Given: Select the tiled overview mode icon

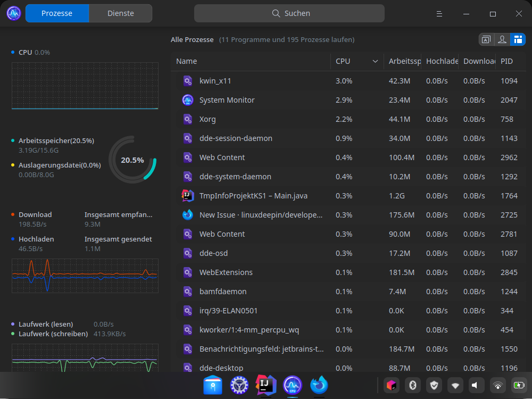Looking at the screenshot, I should (518, 39).
